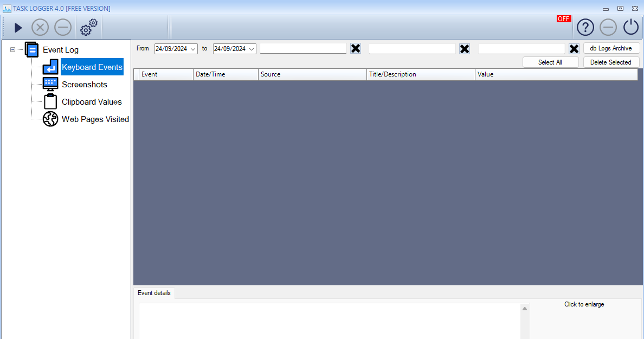The image size is (644, 339).
Task: Sort by the Source column header
Action: point(312,74)
